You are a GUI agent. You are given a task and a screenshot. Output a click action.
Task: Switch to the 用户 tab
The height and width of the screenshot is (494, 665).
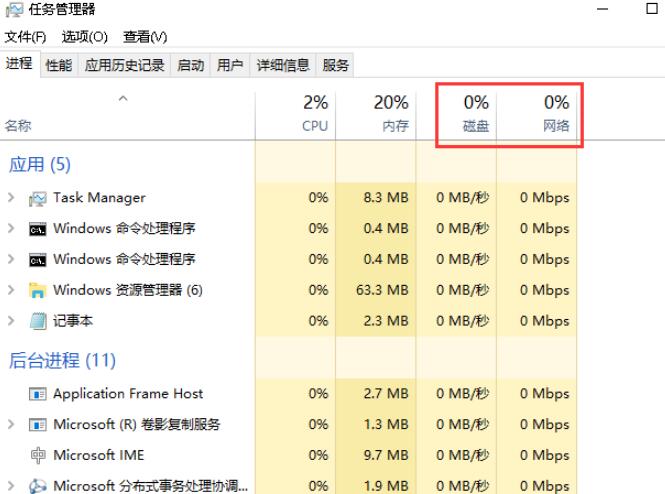tap(230, 65)
